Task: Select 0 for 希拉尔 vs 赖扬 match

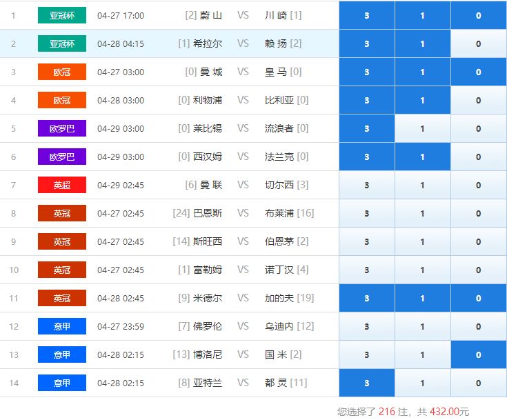Action: click(479, 43)
